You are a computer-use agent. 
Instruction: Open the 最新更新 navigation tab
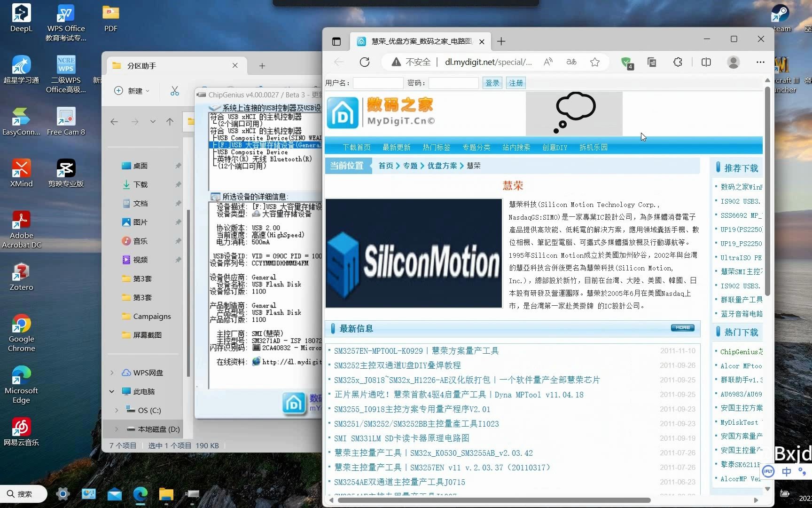point(397,147)
